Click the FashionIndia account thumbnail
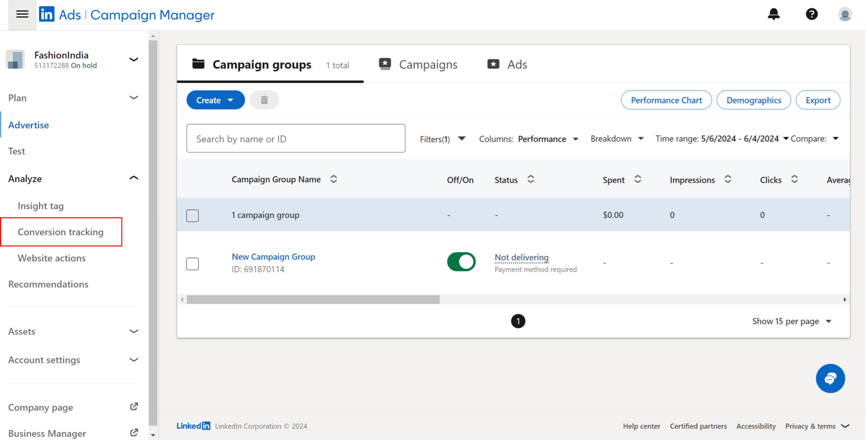Screen dimensions: 868x442 tap(15, 60)
